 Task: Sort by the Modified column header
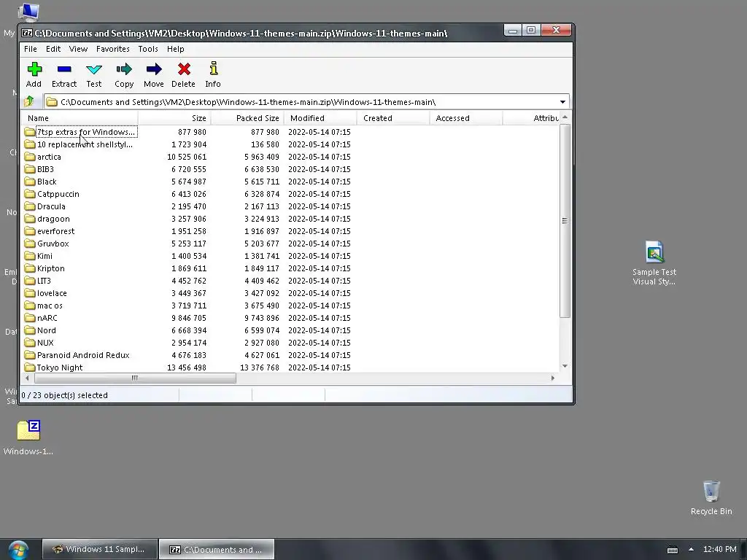coord(320,118)
